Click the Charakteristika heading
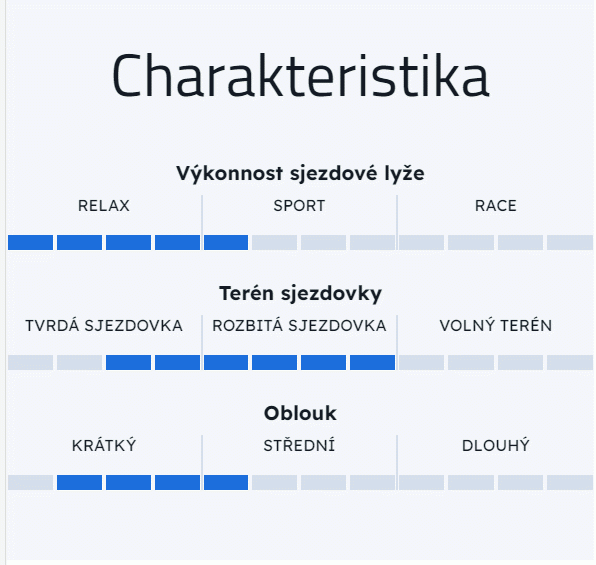Image resolution: width=596 pixels, height=565 pixels. pos(300,76)
